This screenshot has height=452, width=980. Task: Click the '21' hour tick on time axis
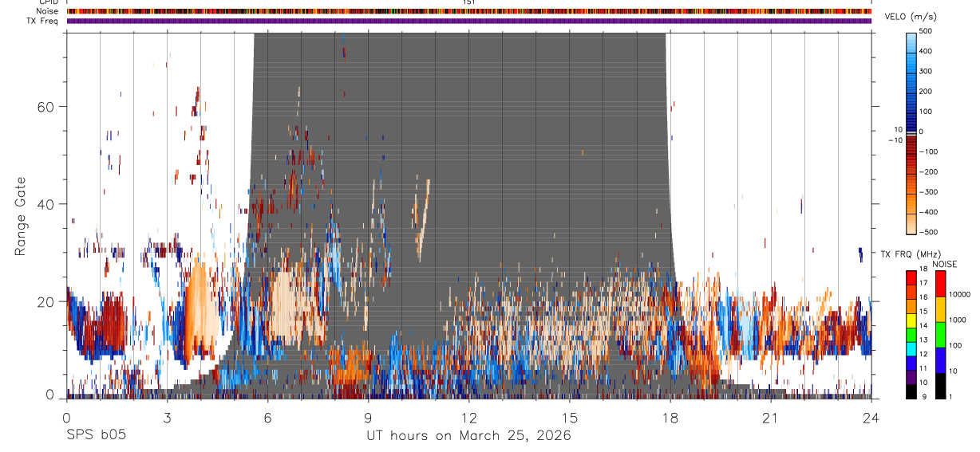771,418
